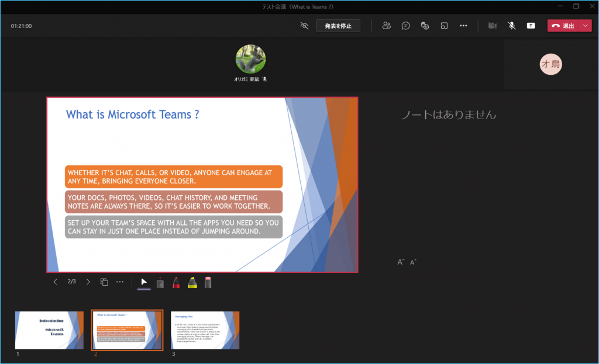
Task: Open more slide options below the slide
Action: pos(120,282)
